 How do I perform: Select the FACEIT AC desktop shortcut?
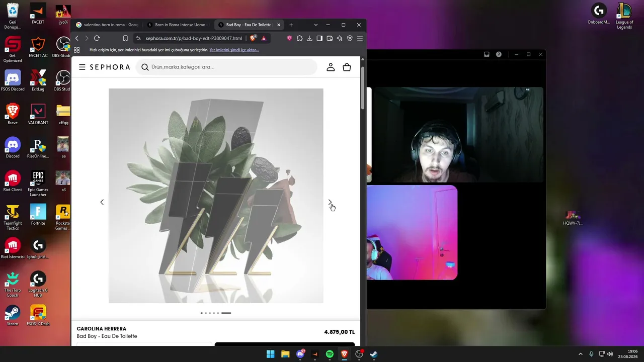click(38, 47)
